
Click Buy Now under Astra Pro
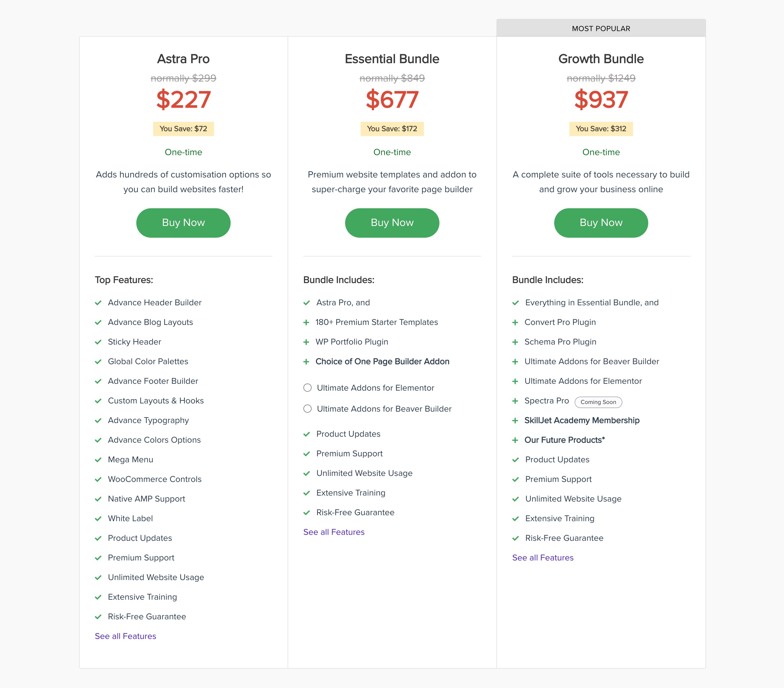tap(183, 223)
